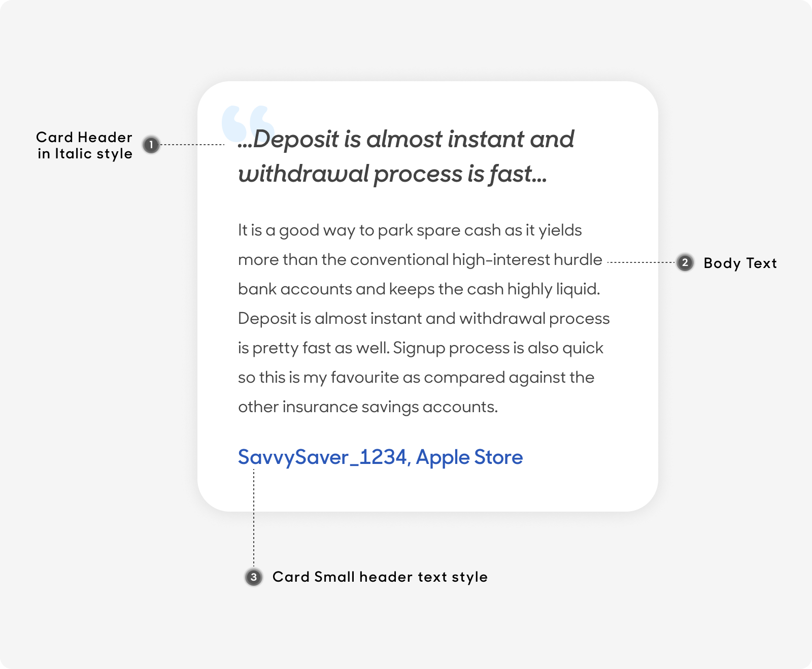Click body line "Deposit is almost instant and withdrawal process"

tap(424, 319)
